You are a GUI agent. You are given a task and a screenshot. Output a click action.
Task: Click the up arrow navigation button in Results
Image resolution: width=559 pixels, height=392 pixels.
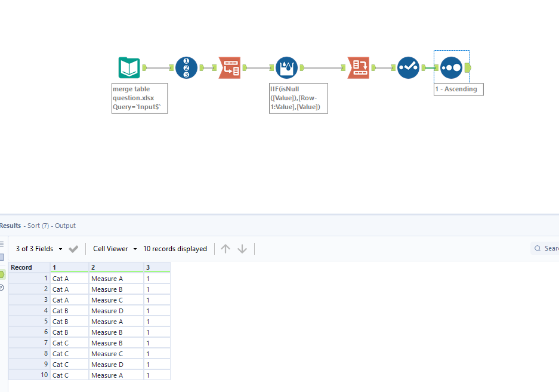[x=225, y=249]
